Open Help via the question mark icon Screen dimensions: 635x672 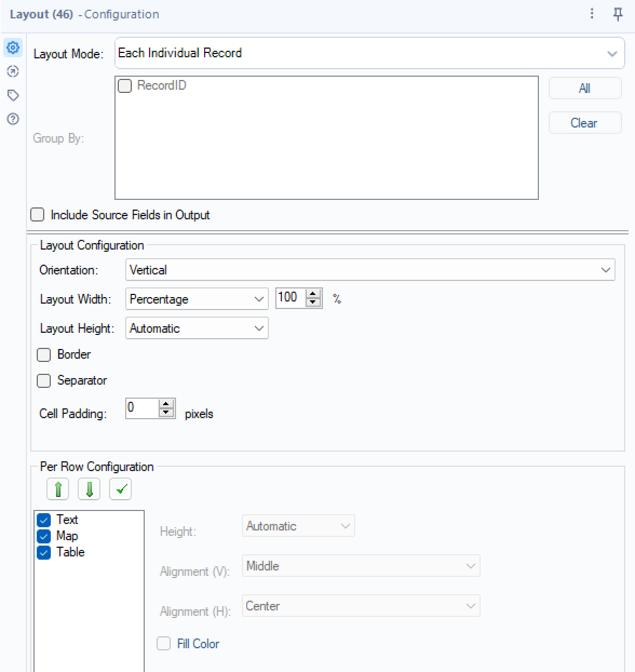point(12,119)
